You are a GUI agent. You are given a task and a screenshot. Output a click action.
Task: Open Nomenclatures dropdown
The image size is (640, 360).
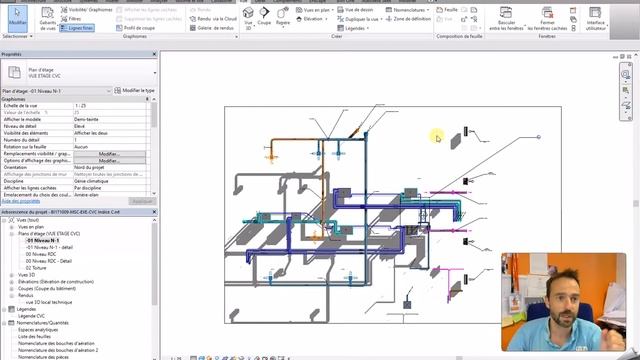click(407, 10)
